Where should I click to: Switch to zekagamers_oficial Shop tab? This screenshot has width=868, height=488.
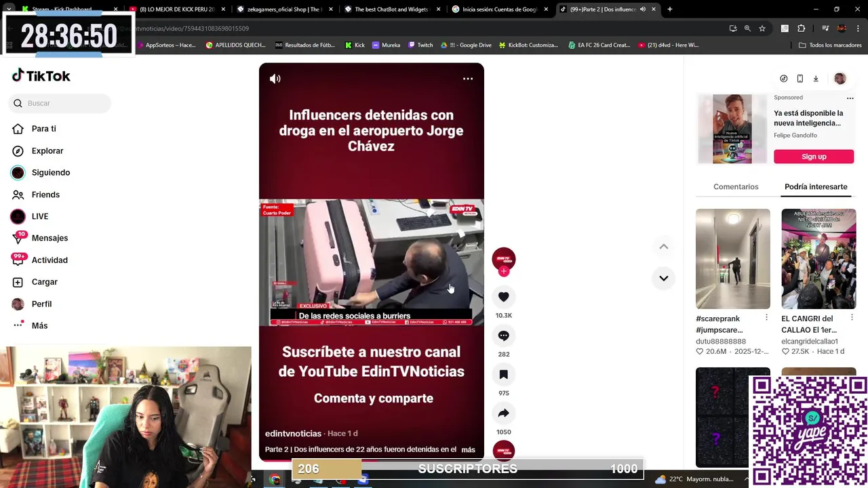(283, 9)
